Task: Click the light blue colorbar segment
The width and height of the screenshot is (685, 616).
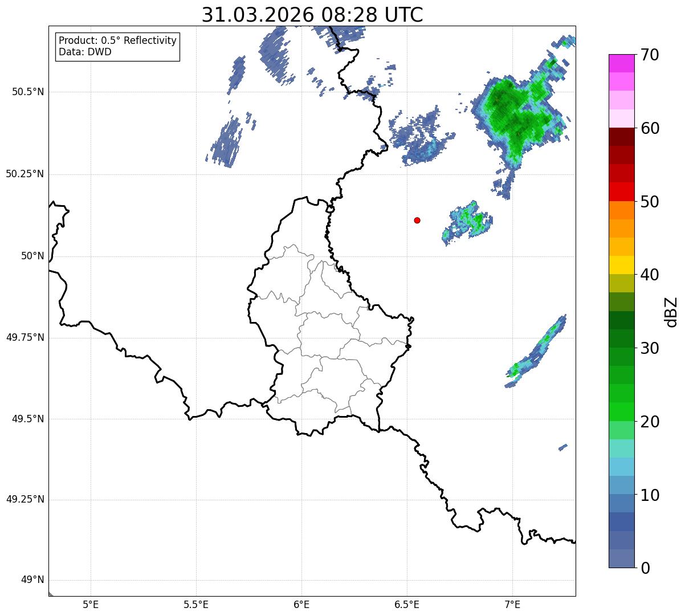Action: pyautogui.click(x=621, y=467)
